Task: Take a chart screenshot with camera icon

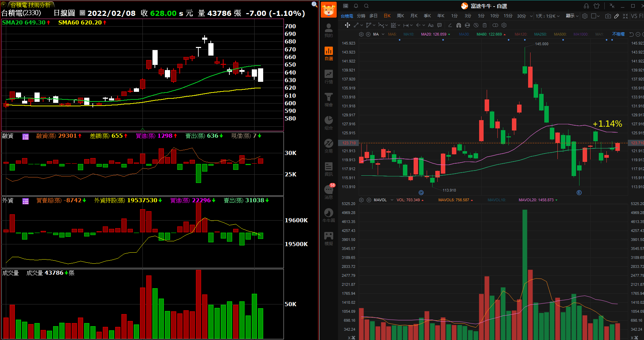Action: 608,16
